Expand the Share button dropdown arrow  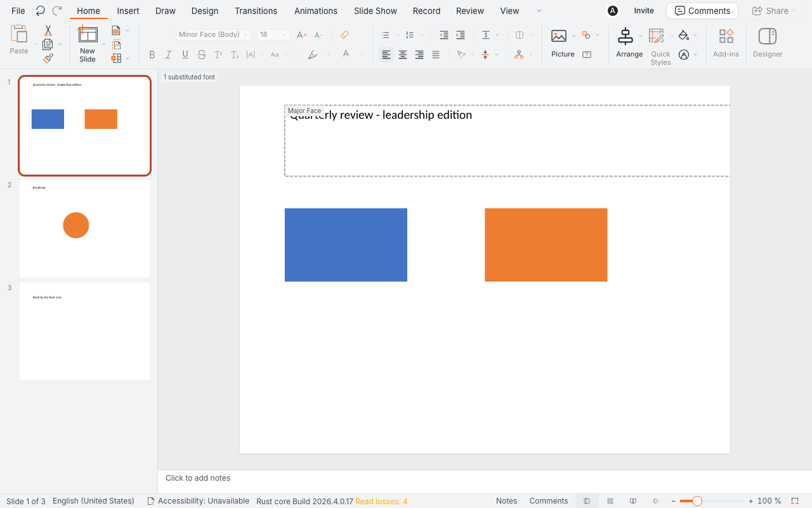click(794, 11)
